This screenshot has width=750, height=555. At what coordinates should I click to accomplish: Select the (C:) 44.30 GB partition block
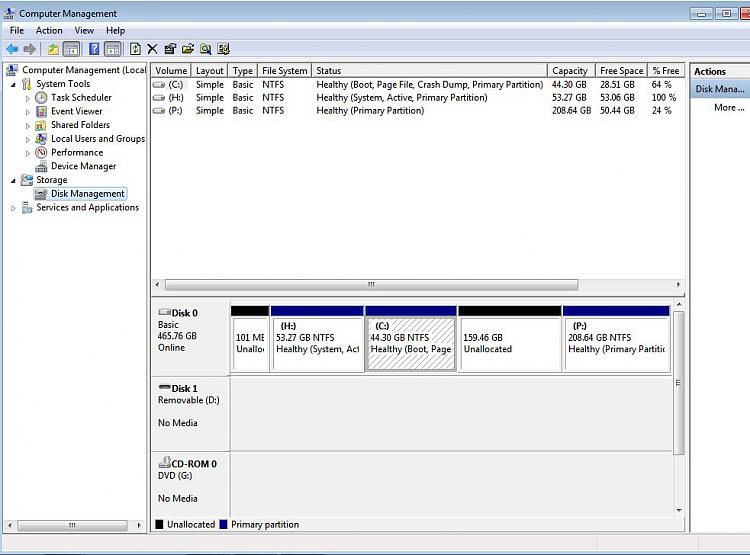click(x=410, y=339)
